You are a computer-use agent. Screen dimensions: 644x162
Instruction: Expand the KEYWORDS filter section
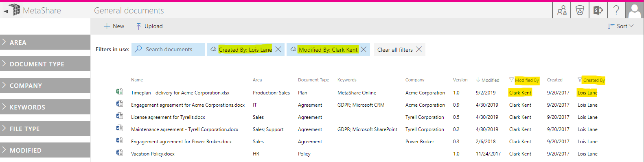(x=45, y=107)
